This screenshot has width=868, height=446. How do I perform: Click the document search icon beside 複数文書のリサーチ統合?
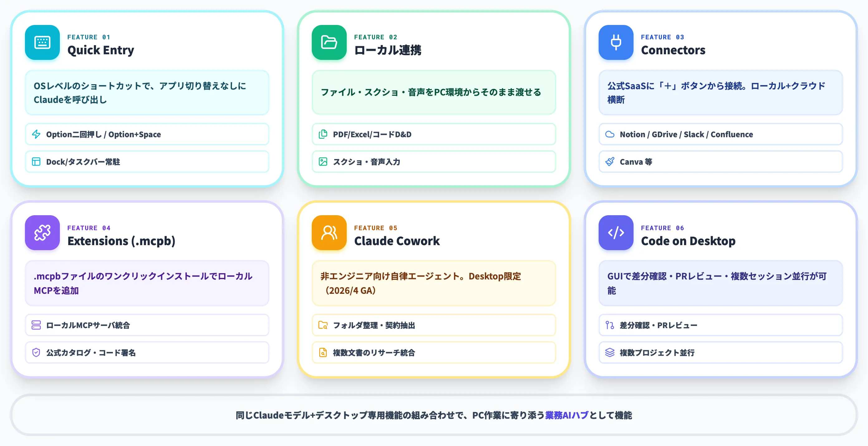coord(323,353)
